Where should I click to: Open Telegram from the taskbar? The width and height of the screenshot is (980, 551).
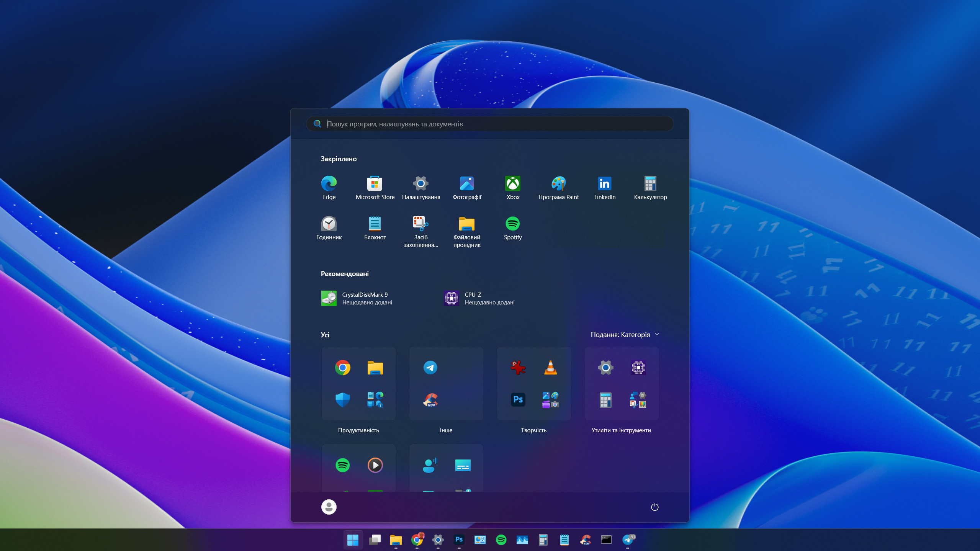tap(628, 540)
